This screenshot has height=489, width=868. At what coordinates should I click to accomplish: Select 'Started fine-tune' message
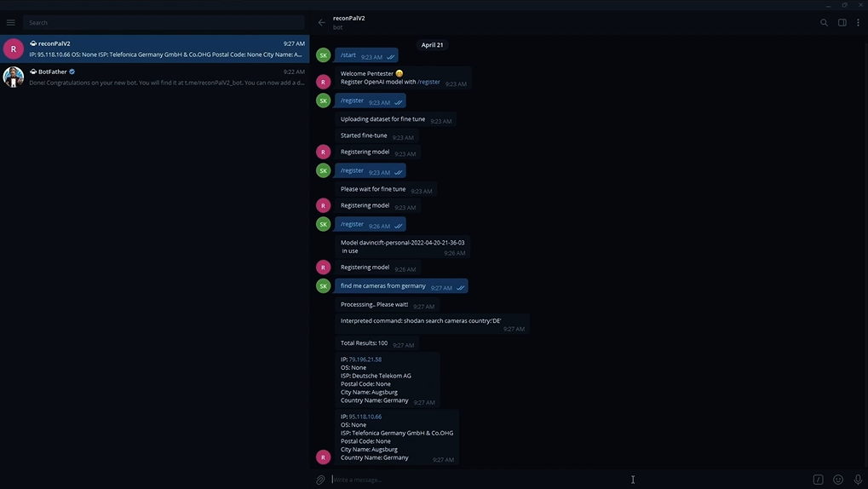377,135
